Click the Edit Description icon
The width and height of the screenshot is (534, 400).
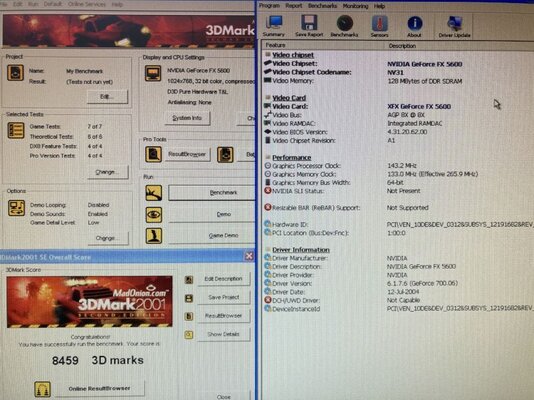pos(189,280)
